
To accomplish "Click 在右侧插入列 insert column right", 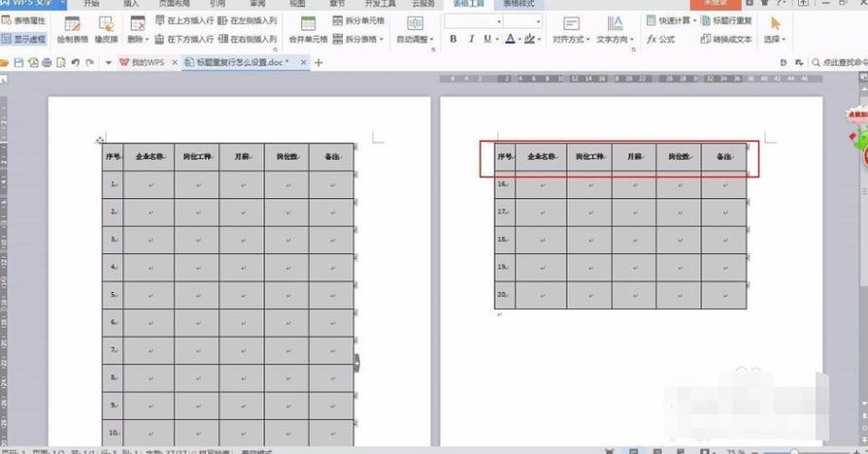I will click(x=247, y=39).
